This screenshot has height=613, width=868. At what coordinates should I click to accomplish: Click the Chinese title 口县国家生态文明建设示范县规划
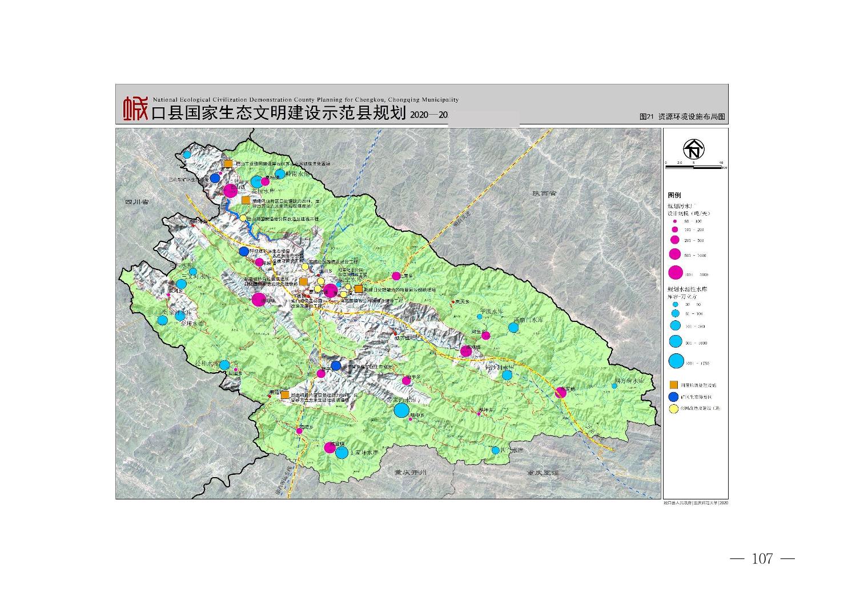click(279, 113)
